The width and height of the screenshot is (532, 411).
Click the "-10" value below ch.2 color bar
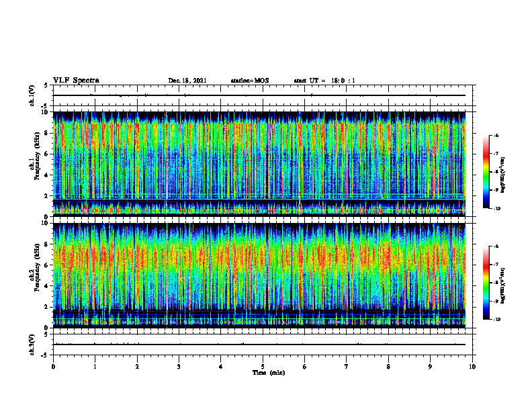pyautogui.click(x=496, y=319)
